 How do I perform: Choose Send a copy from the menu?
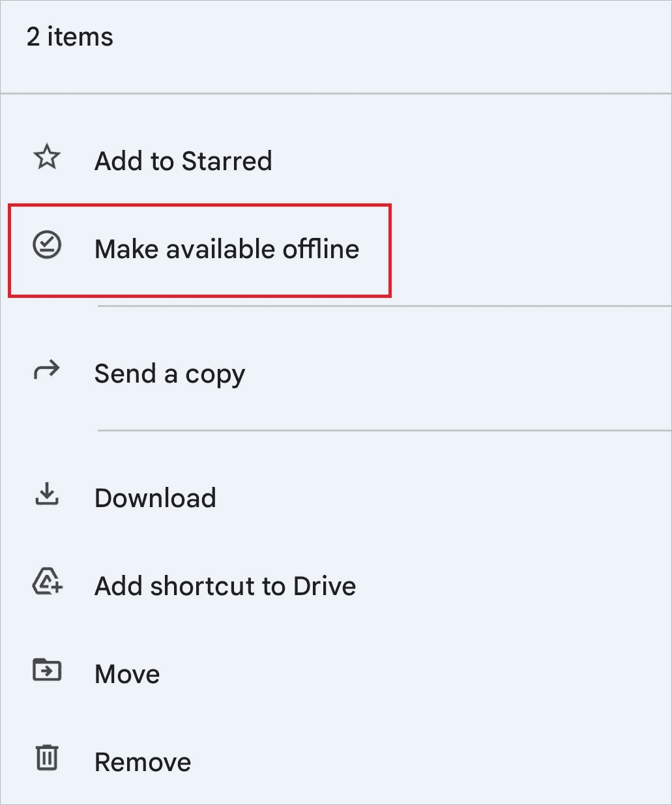(x=169, y=373)
